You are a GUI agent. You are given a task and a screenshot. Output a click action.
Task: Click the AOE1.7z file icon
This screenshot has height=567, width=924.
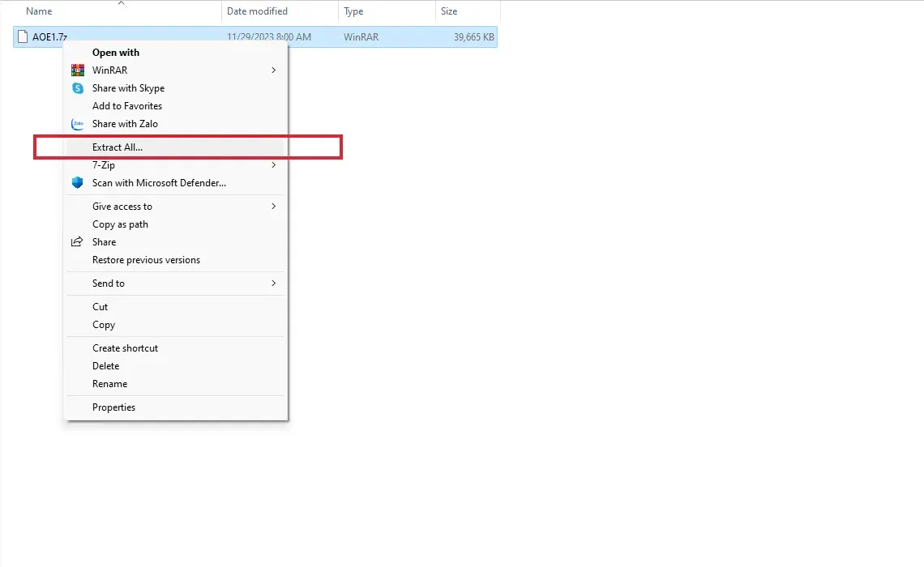coord(23,37)
